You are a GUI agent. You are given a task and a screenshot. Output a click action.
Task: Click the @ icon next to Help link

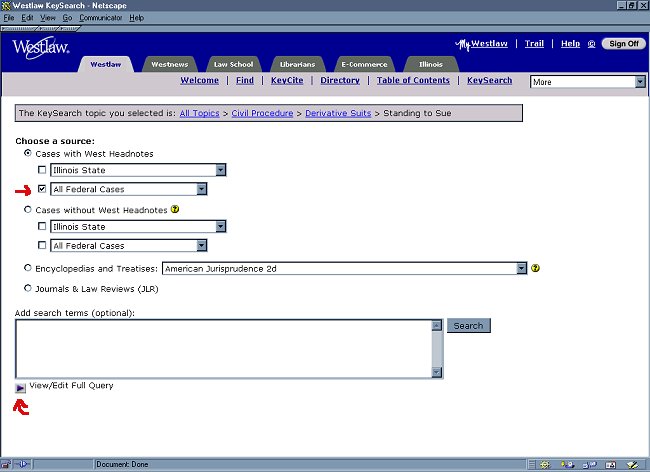click(x=592, y=44)
